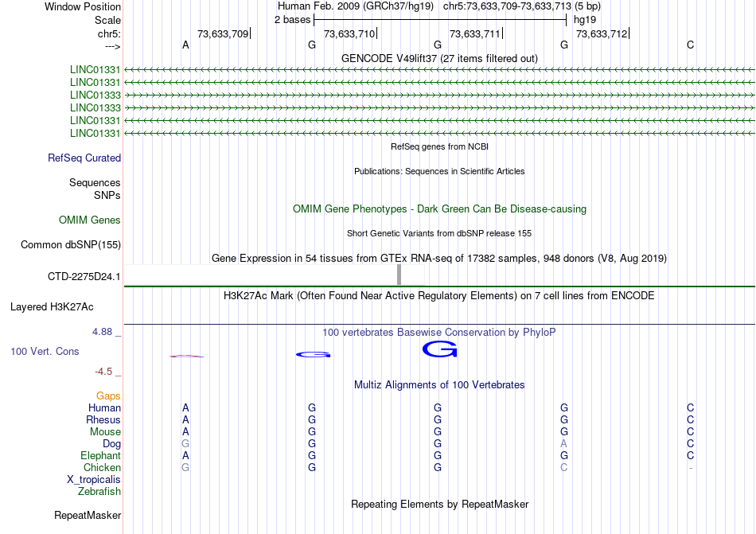
Task: Click Short Genetic Variants from dbSNP title
Action: click(439, 233)
